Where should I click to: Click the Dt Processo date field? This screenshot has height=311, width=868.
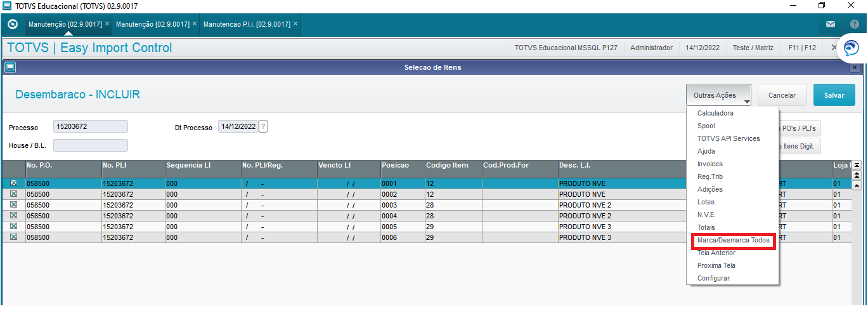238,126
